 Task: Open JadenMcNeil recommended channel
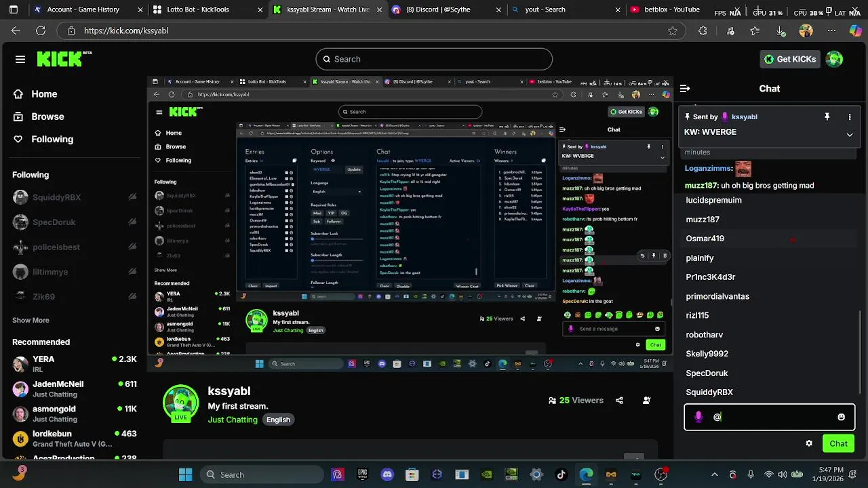(x=75, y=389)
